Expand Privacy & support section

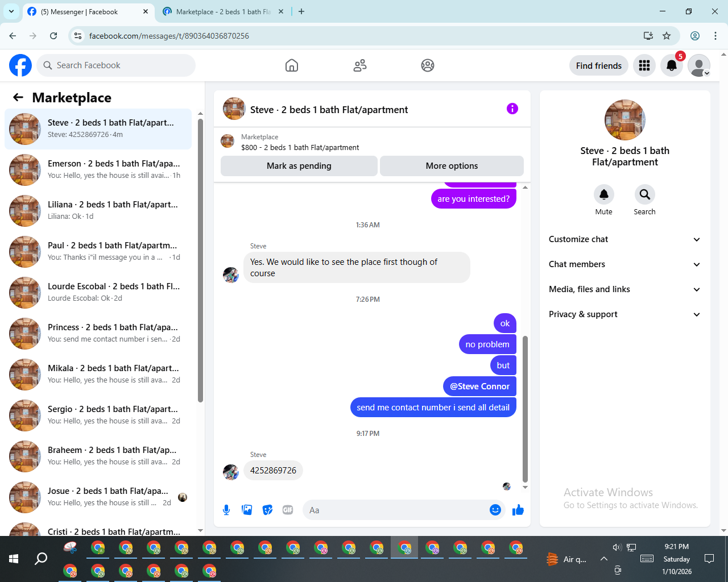624,314
